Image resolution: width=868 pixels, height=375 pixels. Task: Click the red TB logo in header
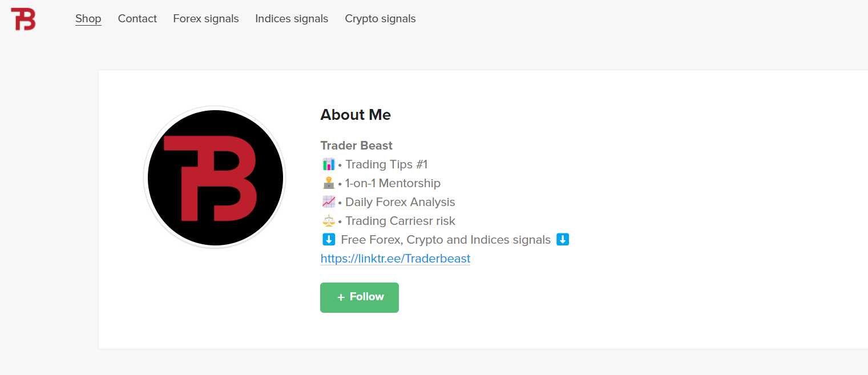(23, 19)
